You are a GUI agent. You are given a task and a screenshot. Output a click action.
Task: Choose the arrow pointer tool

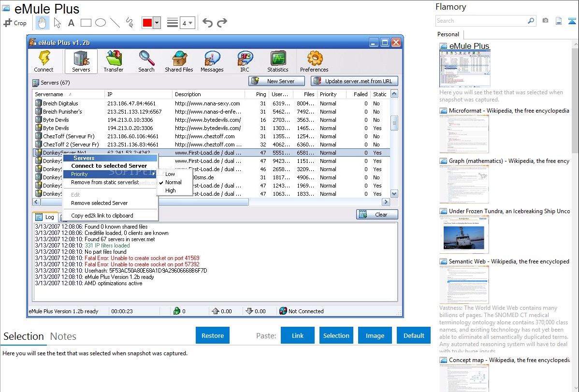pos(57,23)
